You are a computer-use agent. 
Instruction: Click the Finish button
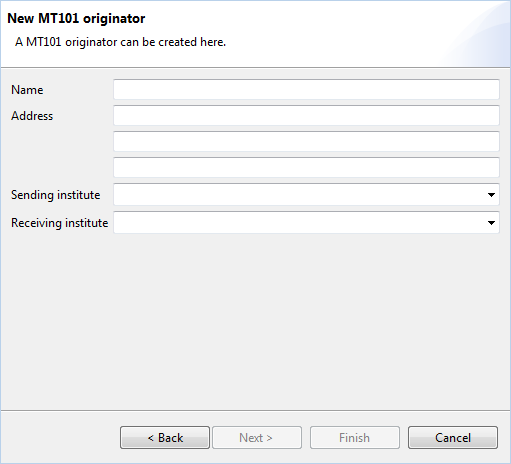pyautogui.click(x=355, y=437)
